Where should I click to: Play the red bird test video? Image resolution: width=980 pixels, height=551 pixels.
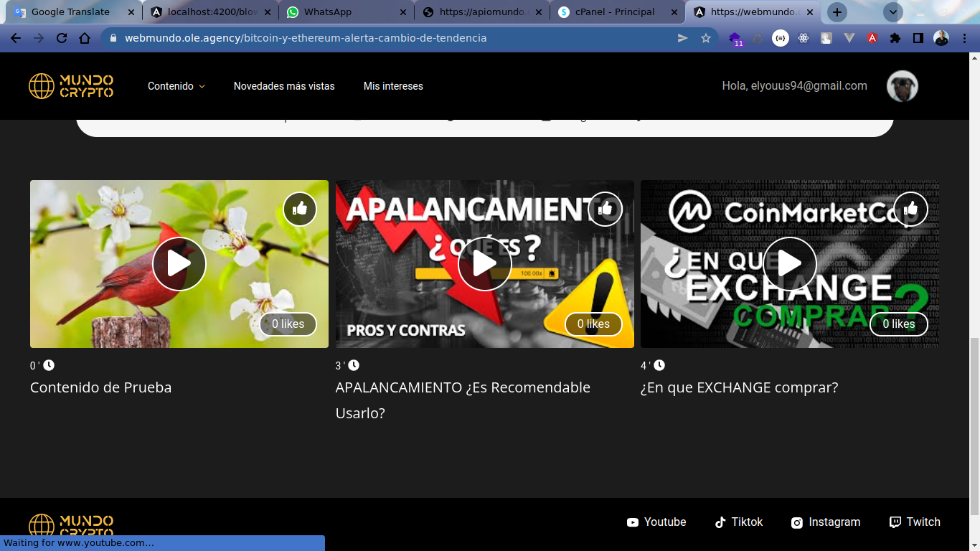(x=179, y=264)
